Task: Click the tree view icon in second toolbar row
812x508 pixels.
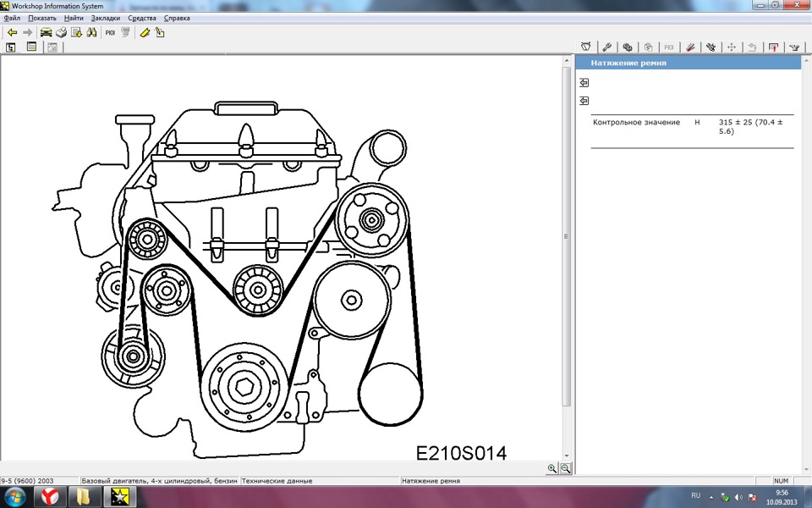Action: (x=11, y=47)
